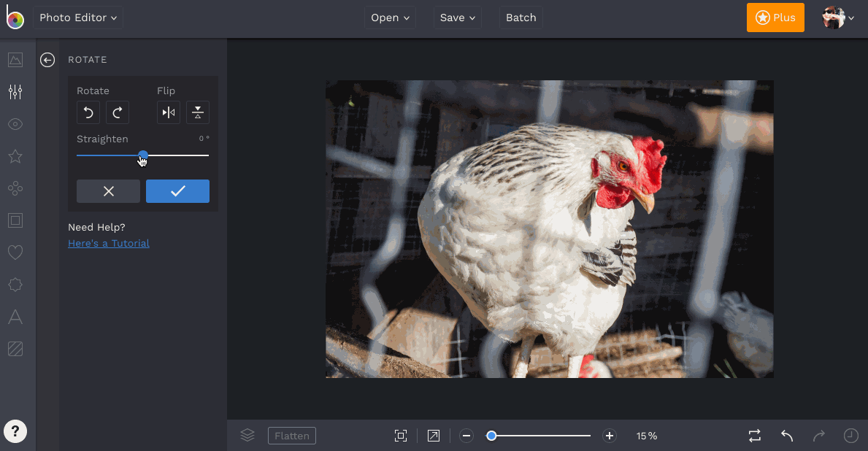Click the zoom slider handle

click(491, 436)
